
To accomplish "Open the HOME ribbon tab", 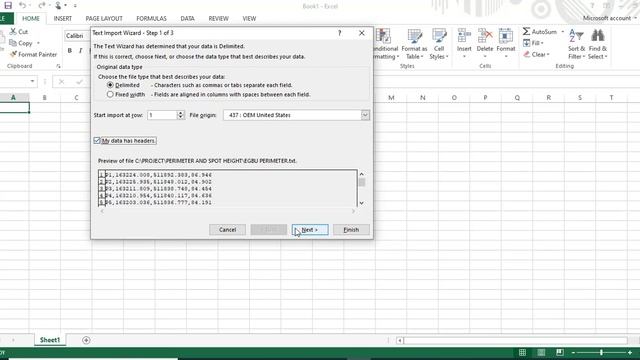I will [x=31, y=18].
